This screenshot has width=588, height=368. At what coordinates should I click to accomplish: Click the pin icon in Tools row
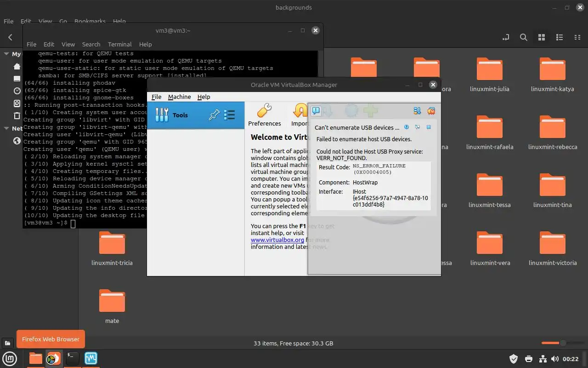pyautogui.click(x=214, y=115)
